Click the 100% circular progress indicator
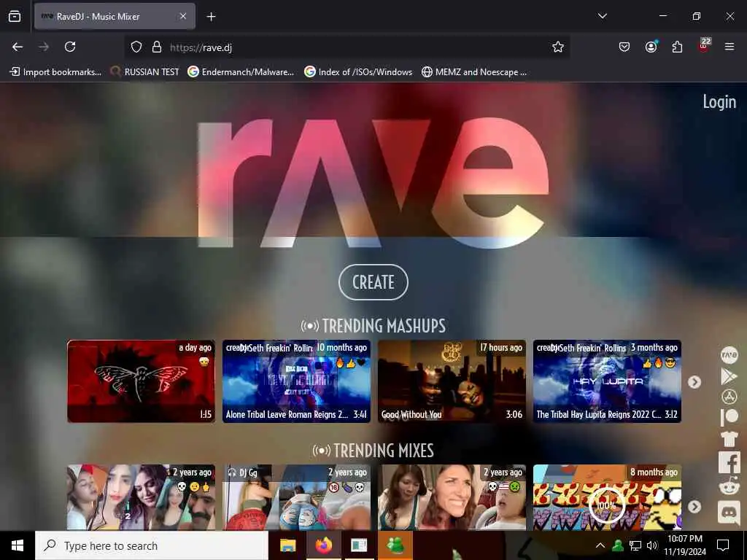Viewport: 747px width, 560px height. (606, 505)
